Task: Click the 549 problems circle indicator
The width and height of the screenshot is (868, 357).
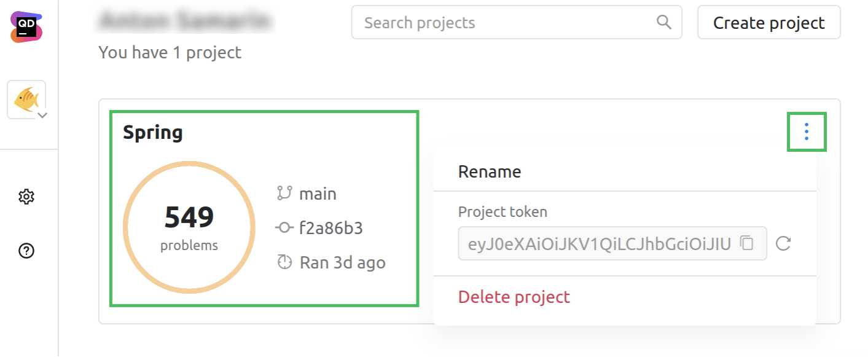Action: pyautogui.click(x=189, y=227)
